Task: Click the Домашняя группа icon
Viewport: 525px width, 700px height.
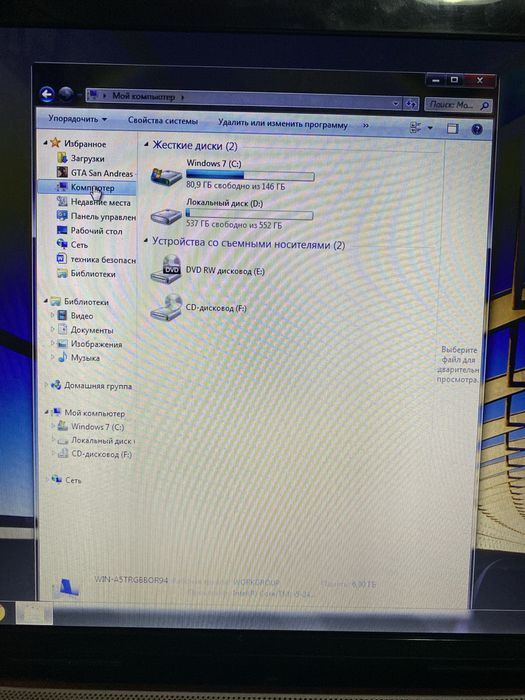Action: coord(56,385)
